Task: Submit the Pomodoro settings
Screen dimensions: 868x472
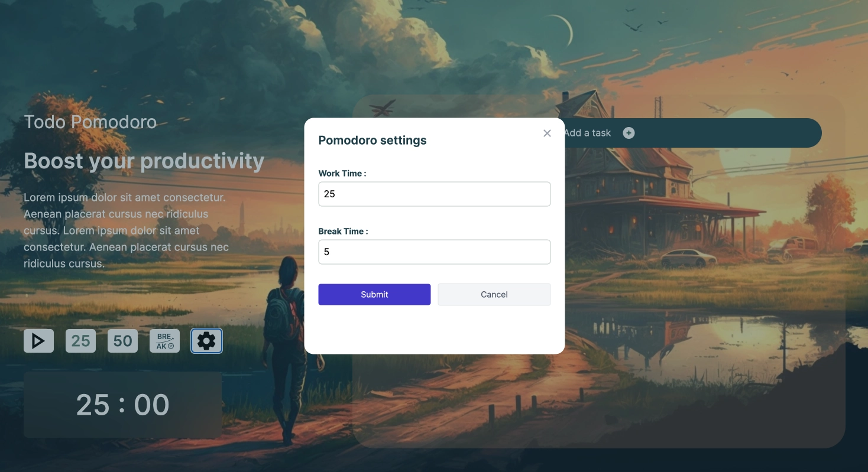Action: pos(374,294)
